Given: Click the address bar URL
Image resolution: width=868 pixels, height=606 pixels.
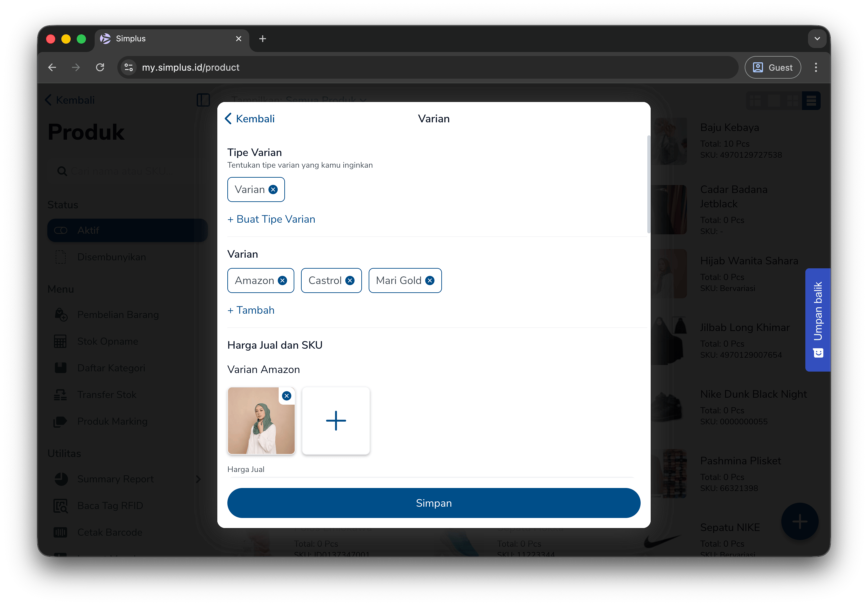Looking at the screenshot, I should pyautogui.click(x=191, y=67).
